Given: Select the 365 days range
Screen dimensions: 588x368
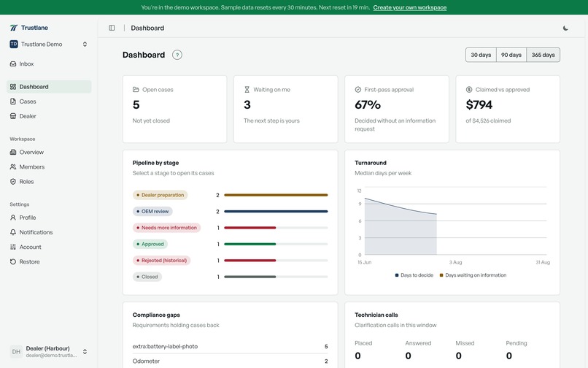Looking at the screenshot, I should [x=543, y=55].
